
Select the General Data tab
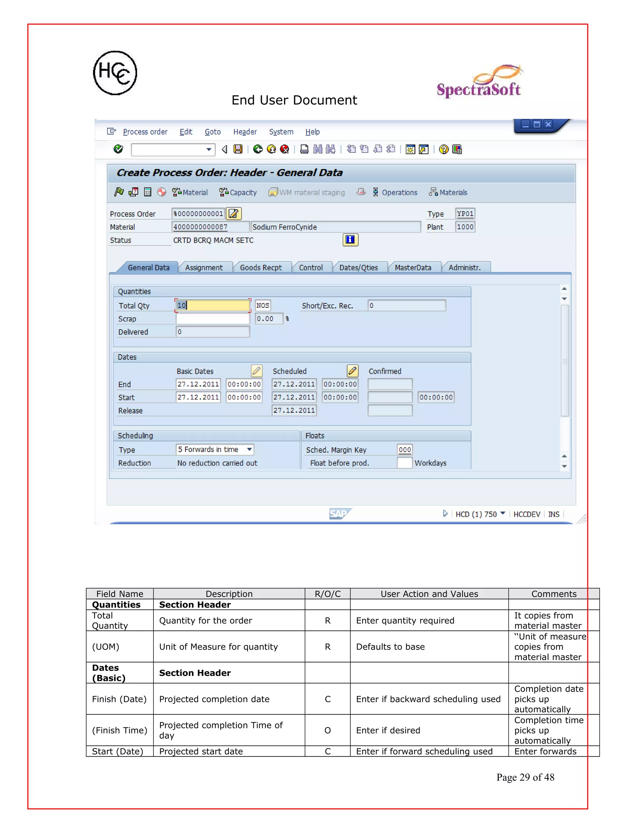[x=148, y=268]
